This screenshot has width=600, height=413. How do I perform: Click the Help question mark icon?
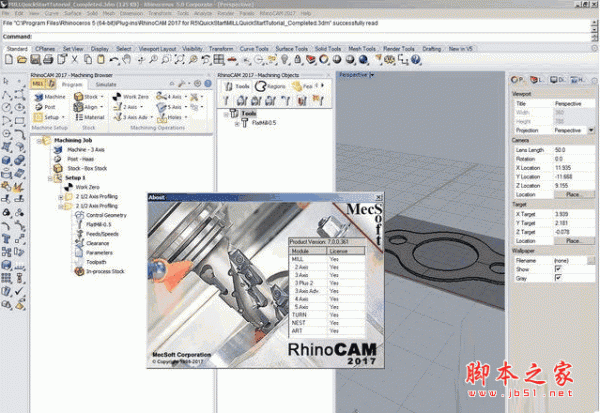click(416, 60)
